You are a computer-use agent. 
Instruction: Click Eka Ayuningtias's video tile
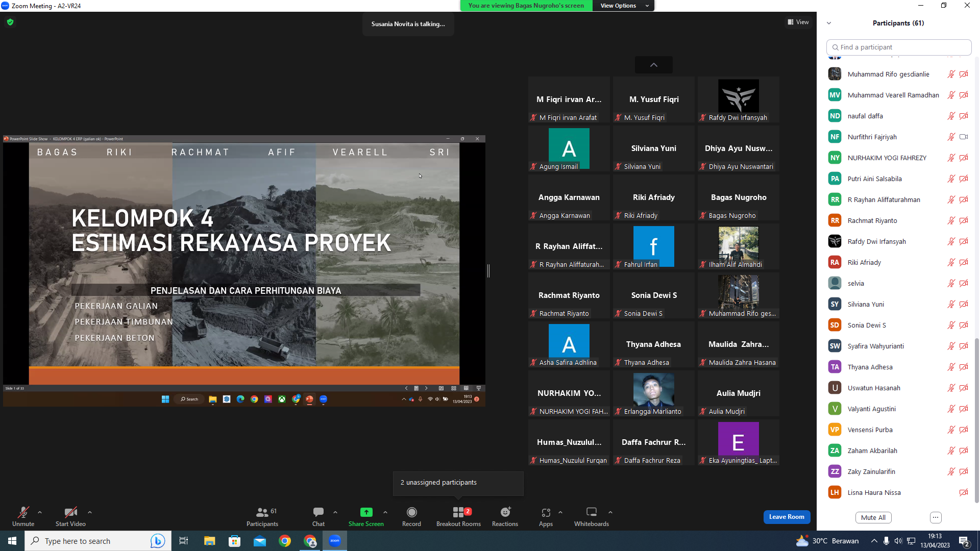[x=739, y=443]
